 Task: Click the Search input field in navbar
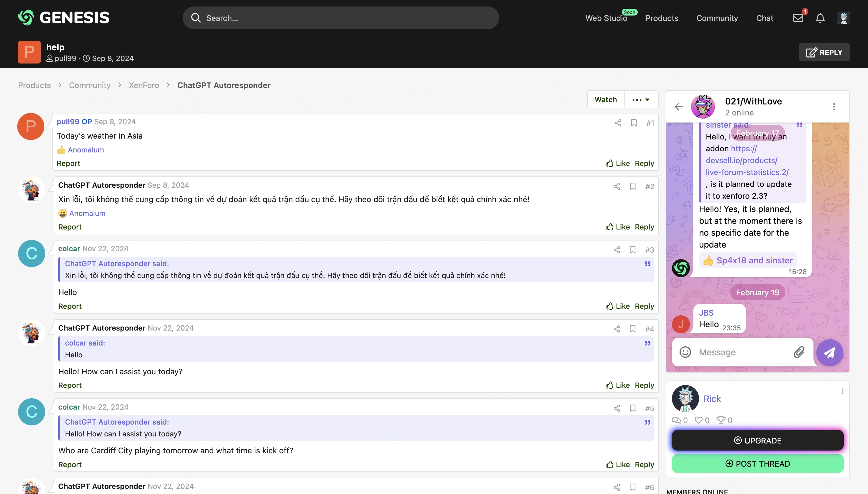341,17
